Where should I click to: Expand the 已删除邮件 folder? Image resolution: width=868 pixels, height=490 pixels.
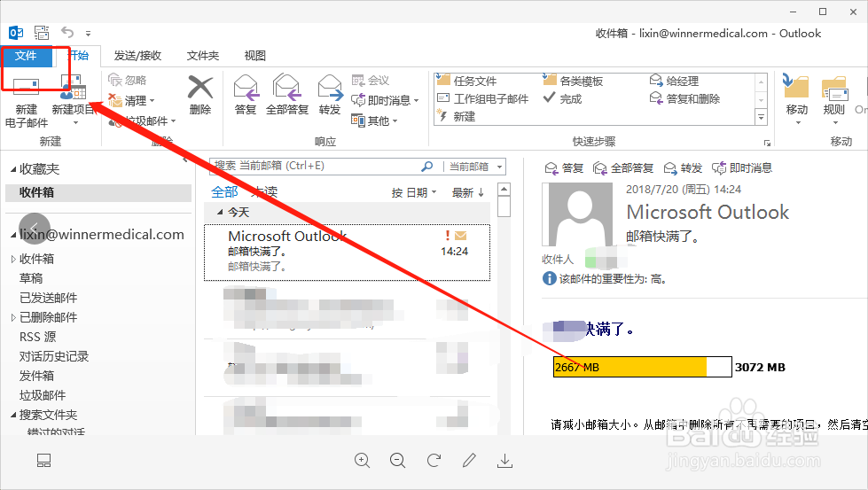[x=13, y=317]
